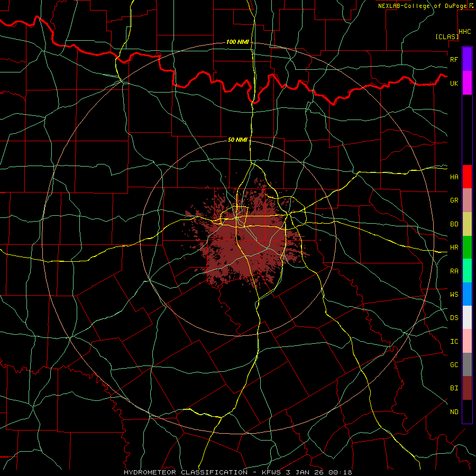The height and width of the screenshot is (476, 476).
Task: Click the [CLAS] units label
Action: tap(447, 37)
